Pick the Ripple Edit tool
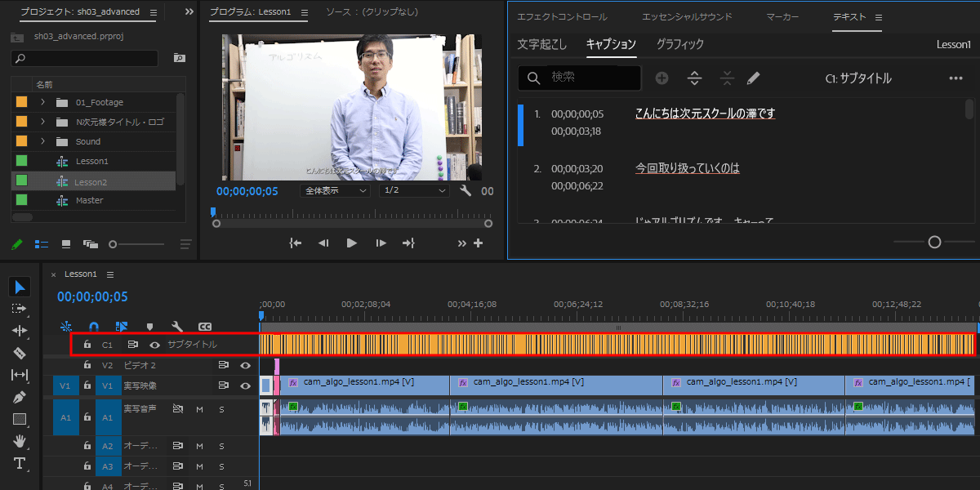980x490 pixels. click(x=20, y=331)
